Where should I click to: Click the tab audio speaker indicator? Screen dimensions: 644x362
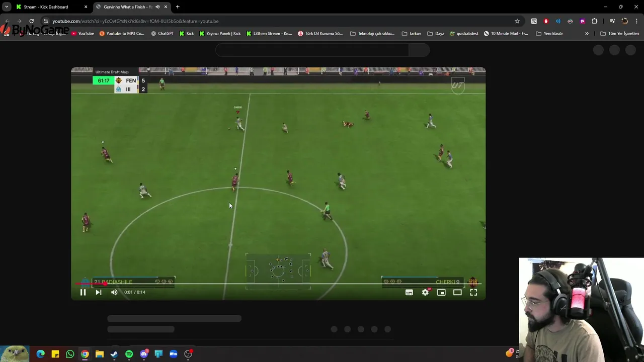click(x=157, y=7)
